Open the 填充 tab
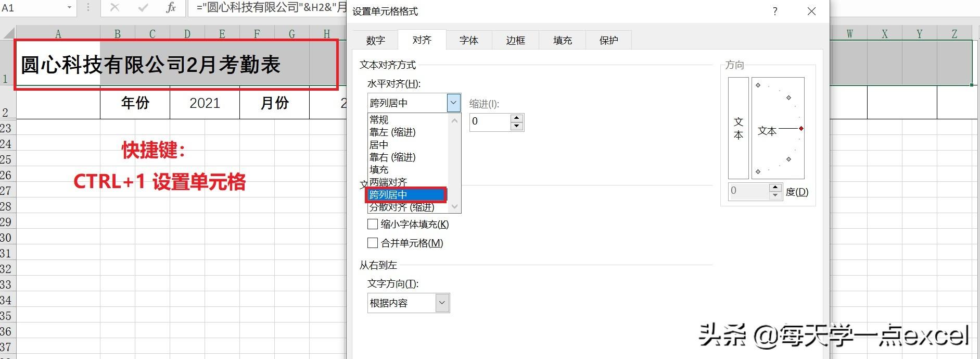 tap(562, 40)
